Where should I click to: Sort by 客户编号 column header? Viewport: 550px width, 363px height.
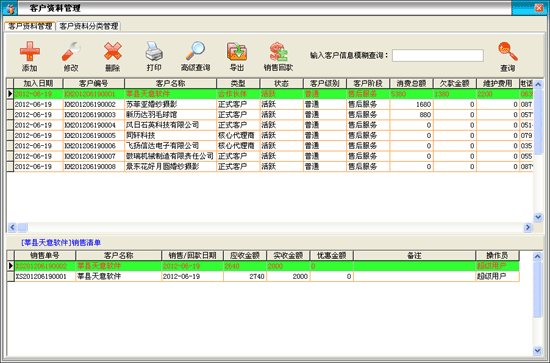click(94, 83)
